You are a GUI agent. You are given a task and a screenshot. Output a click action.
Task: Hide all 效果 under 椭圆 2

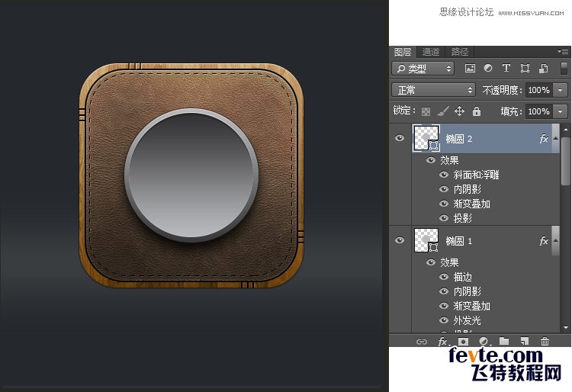pos(431,160)
